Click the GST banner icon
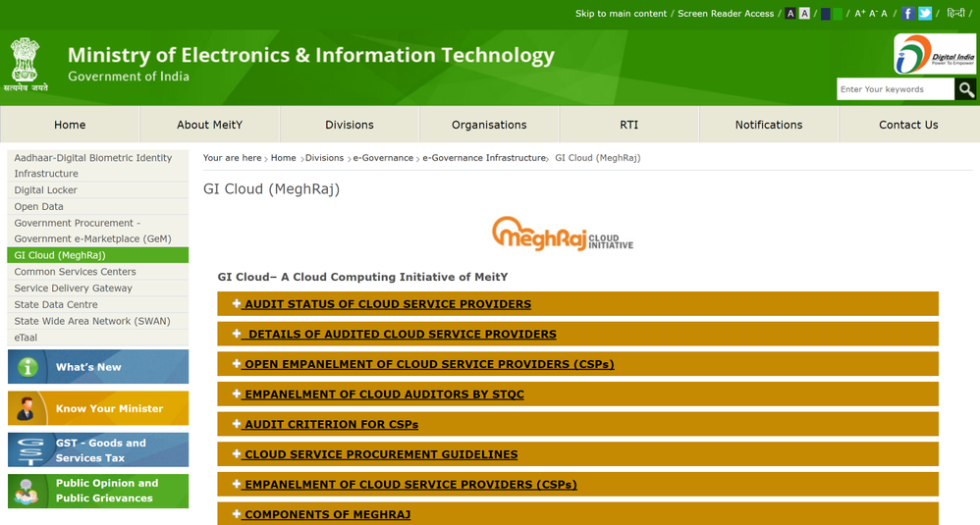980x525 pixels. [29, 450]
